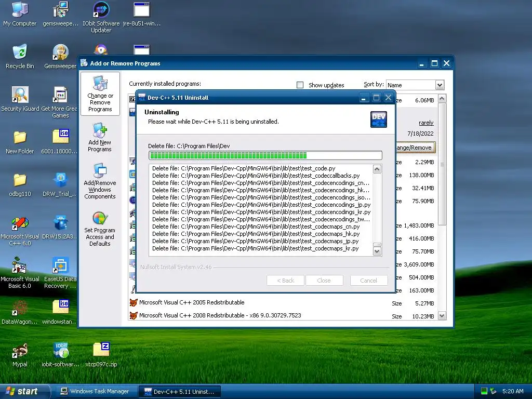Open jre-8u51-win desktop file

(x=141, y=14)
